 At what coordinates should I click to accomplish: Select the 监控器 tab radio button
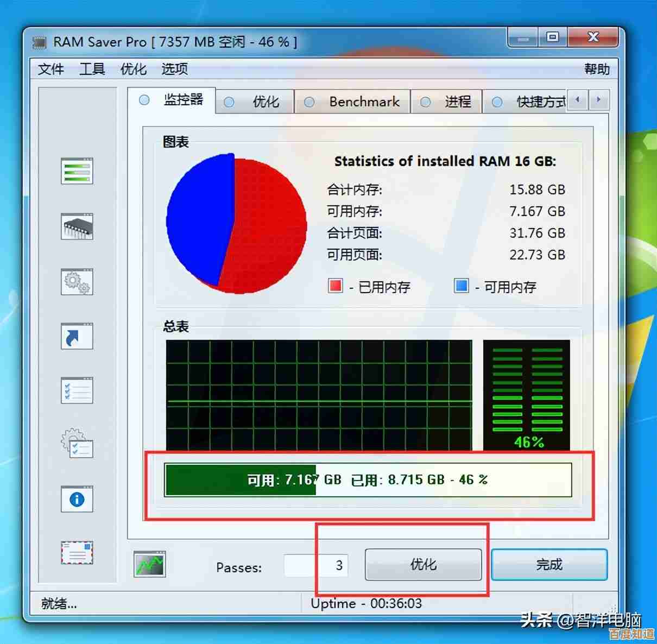pyautogui.click(x=144, y=100)
